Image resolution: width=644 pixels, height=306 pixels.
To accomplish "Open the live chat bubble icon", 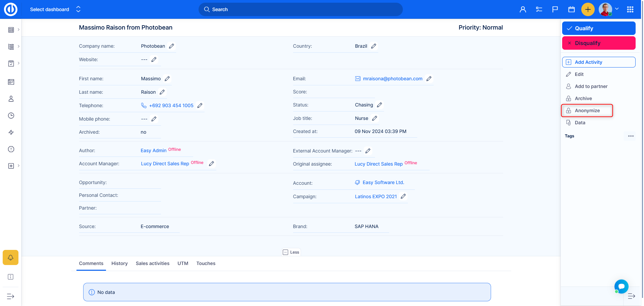I will (x=621, y=286).
